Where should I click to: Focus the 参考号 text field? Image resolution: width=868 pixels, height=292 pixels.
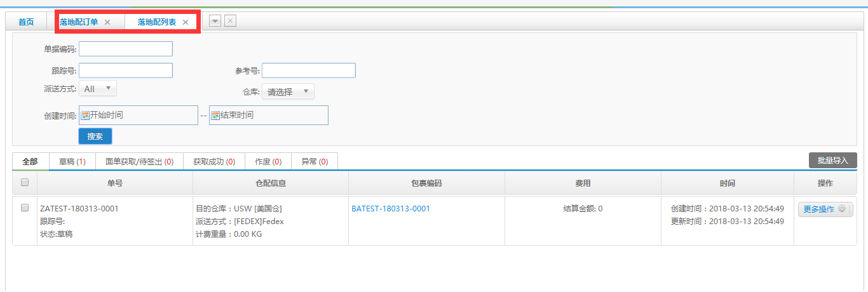coord(309,70)
